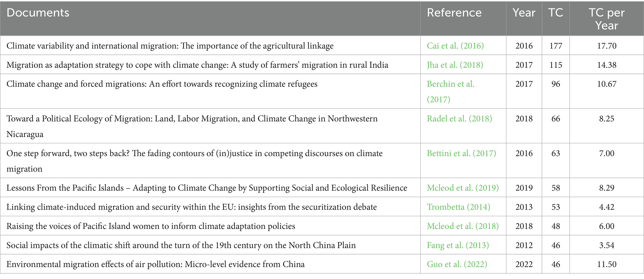Open the Fang et al. (2013) reference
The image size is (644, 279).
pos(457,245)
